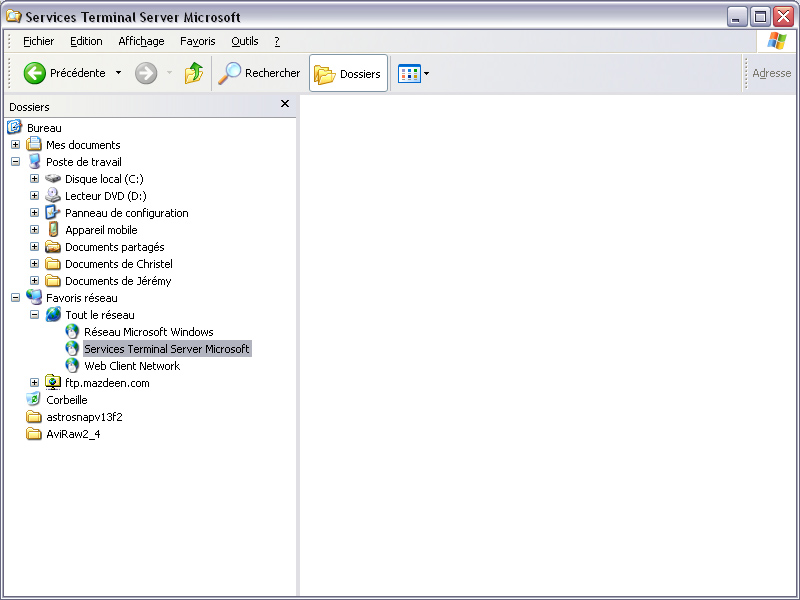Maximize the Services Terminal Server window
Screen dimensions: 800x600
pyautogui.click(x=760, y=17)
